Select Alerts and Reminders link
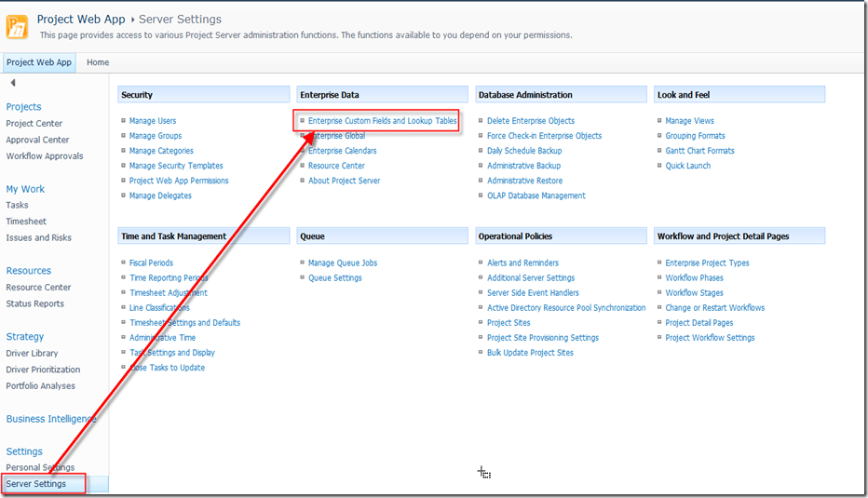 [522, 263]
